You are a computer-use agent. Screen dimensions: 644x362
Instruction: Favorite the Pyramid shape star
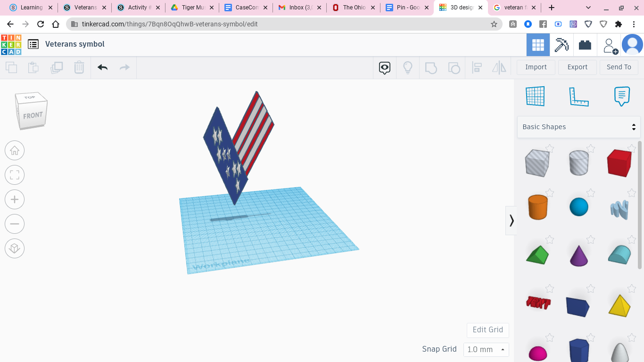(632, 288)
